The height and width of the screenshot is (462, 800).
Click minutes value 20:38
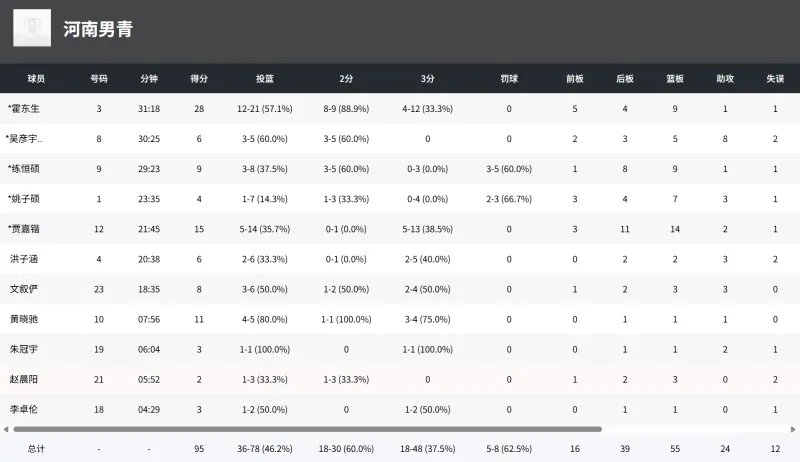point(149,259)
